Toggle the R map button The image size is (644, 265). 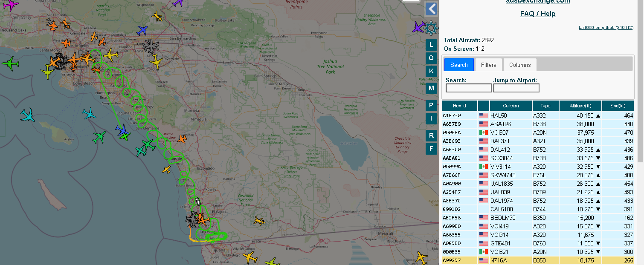(x=431, y=135)
